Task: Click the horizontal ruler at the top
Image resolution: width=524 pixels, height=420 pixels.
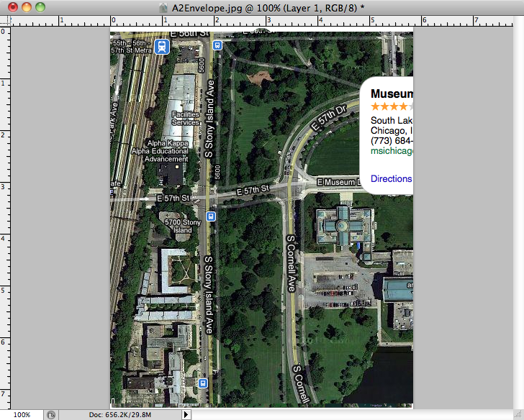Action: click(262, 22)
